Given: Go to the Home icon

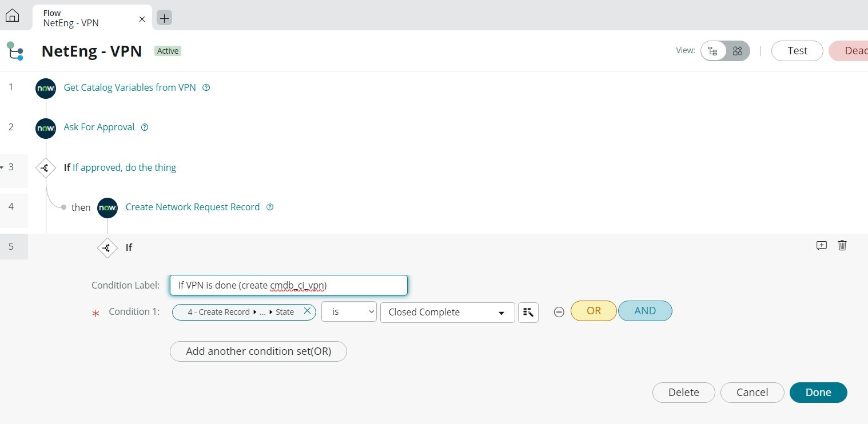Looking at the screenshot, I should (x=12, y=16).
